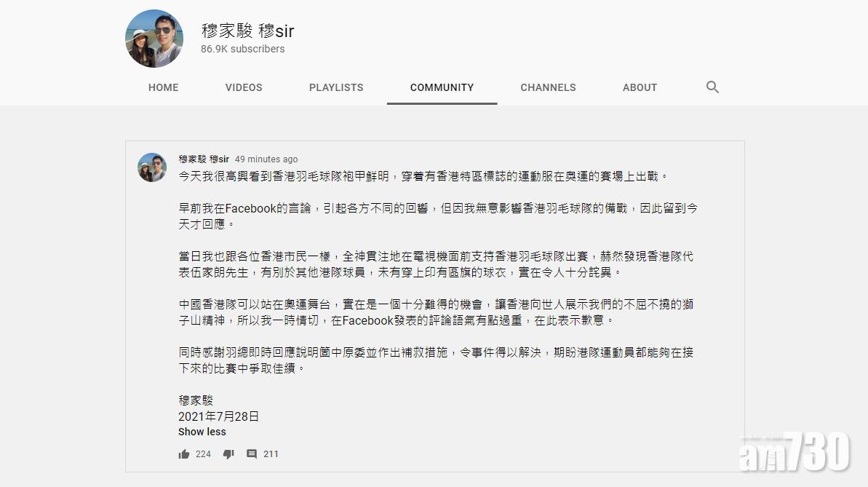Click the large channel profile picture

154,39
